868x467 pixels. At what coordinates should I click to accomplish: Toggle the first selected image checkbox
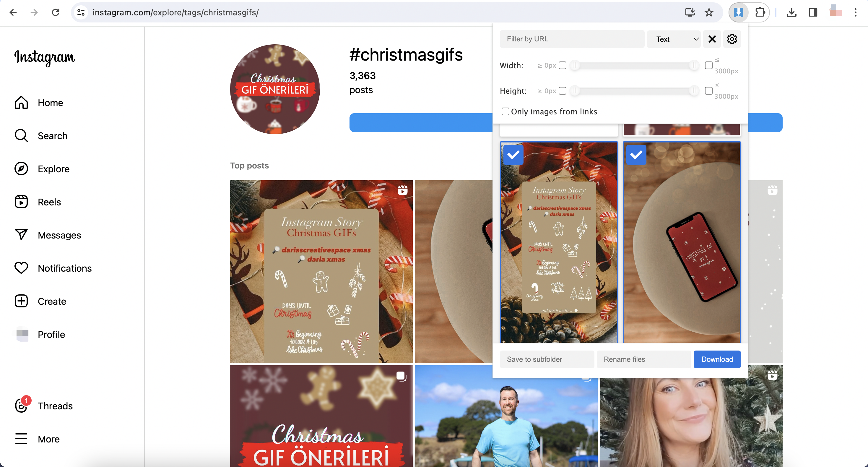point(513,154)
